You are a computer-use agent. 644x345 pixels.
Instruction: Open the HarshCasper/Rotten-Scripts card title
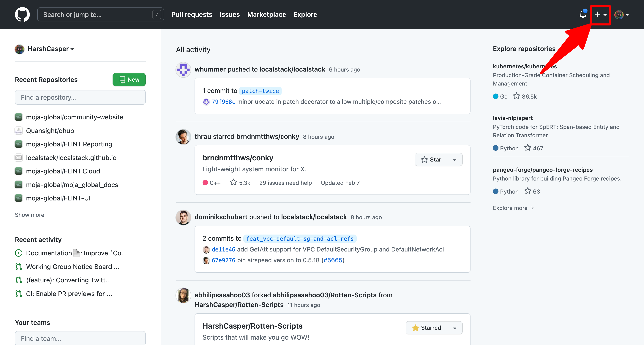(252, 326)
